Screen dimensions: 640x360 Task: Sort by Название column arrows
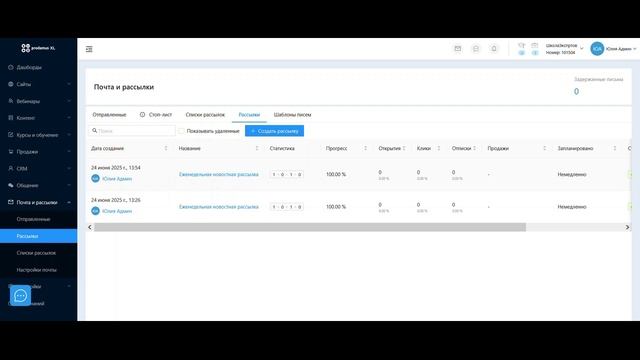click(257, 148)
